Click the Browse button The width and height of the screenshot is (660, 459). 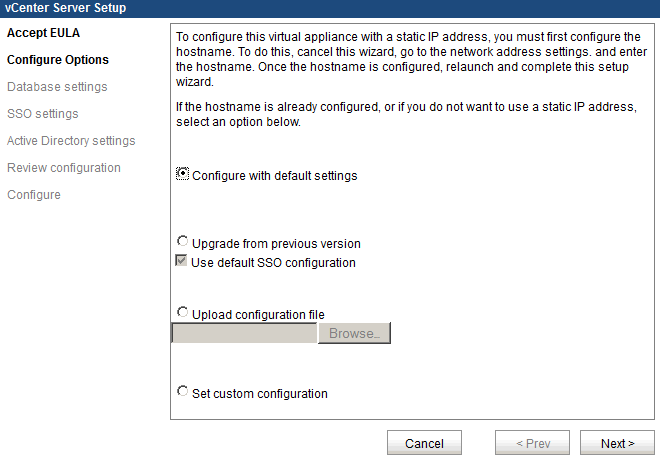click(353, 333)
